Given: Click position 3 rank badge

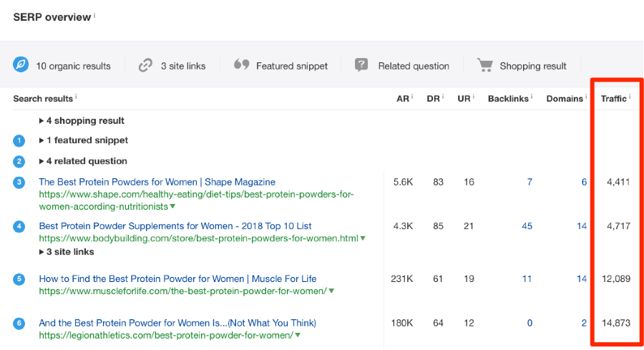Looking at the screenshot, I should [x=19, y=183].
